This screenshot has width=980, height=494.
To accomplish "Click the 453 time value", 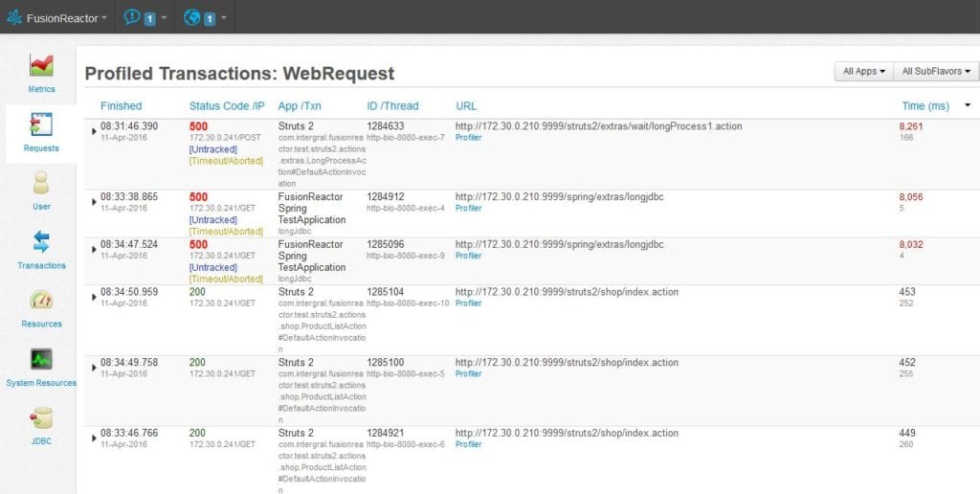I will click(x=907, y=292).
